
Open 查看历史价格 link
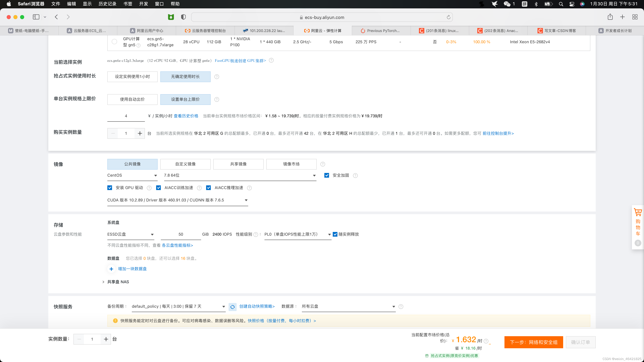(x=186, y=116)
